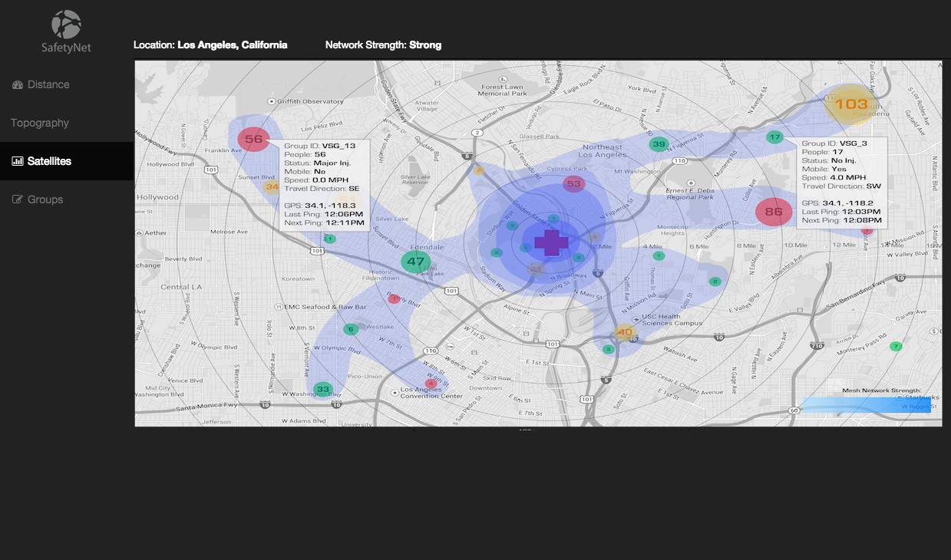Click the green group marker 47
The height and width of the screenshot is (560, 951).
point(415,261)
